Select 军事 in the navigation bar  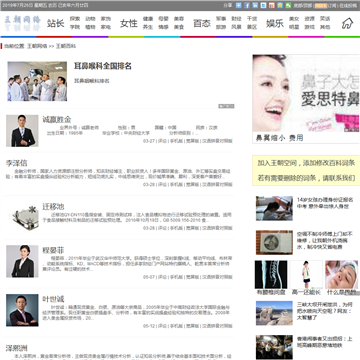coord(221,19)
